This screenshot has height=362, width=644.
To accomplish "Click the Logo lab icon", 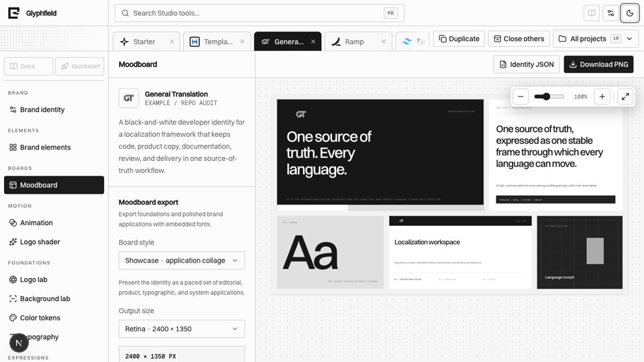I will [13, 280].
